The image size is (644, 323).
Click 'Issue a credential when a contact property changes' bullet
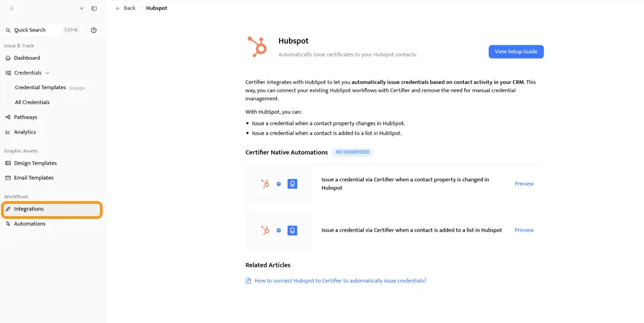coord(328,123)
